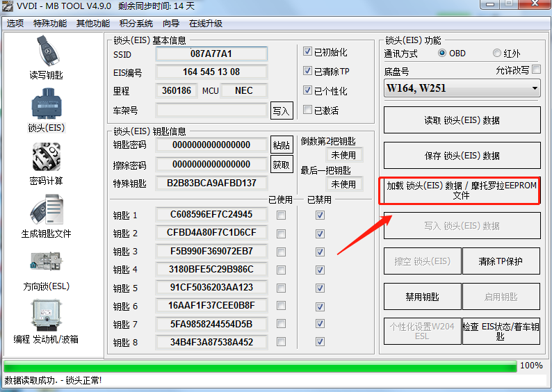Select the 红外 radio button
Image resolution: width=552 pixels, height=392 pixels.
coord(496,54)
